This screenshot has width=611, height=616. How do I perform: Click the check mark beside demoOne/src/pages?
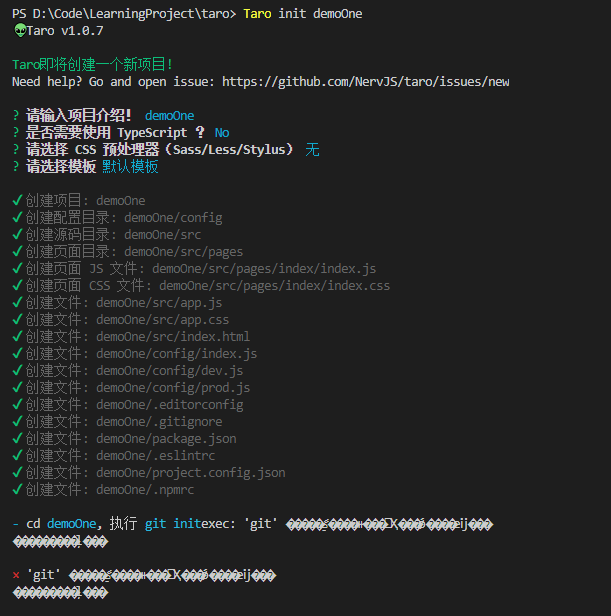click(x=17, y=251)
